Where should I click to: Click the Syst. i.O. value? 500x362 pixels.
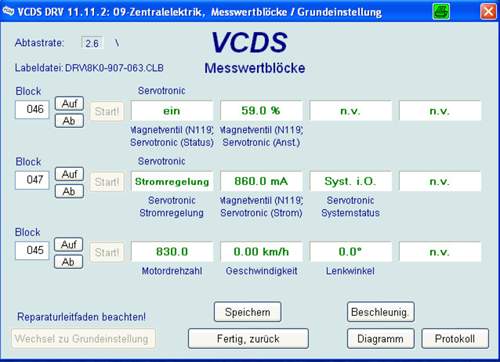[x=351, y=181]
